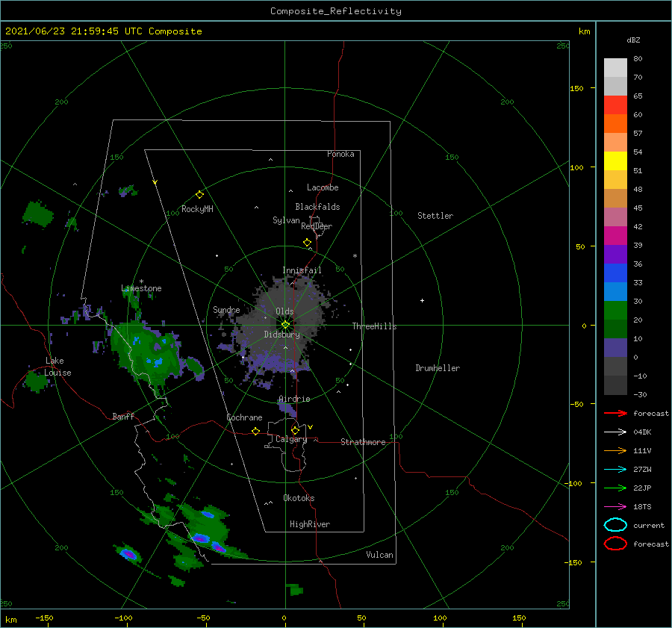Click the Strathmore town label
Screen dimensions: 672x628
[363, 442]
